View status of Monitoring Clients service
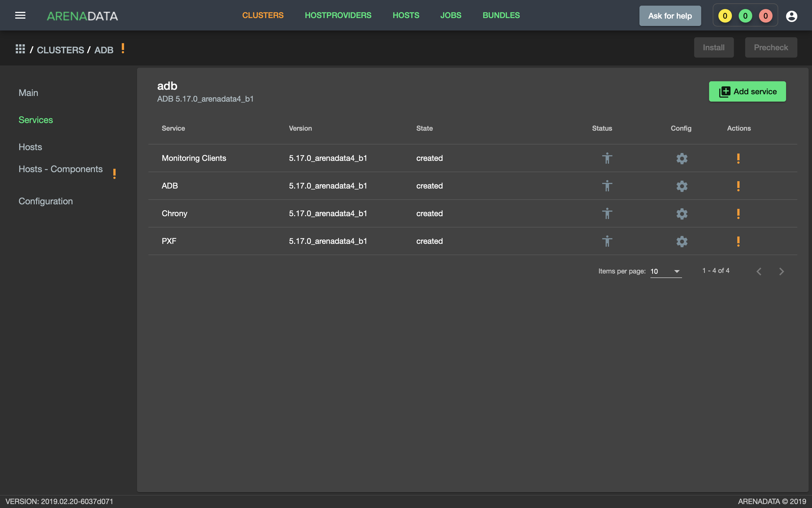This screenshot has height=508, width=812. (607, 158)
